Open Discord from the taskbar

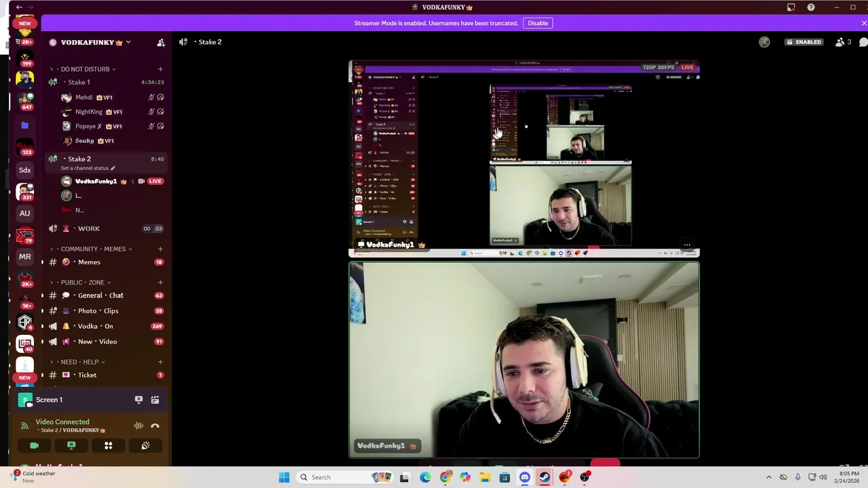coord(524,477)
